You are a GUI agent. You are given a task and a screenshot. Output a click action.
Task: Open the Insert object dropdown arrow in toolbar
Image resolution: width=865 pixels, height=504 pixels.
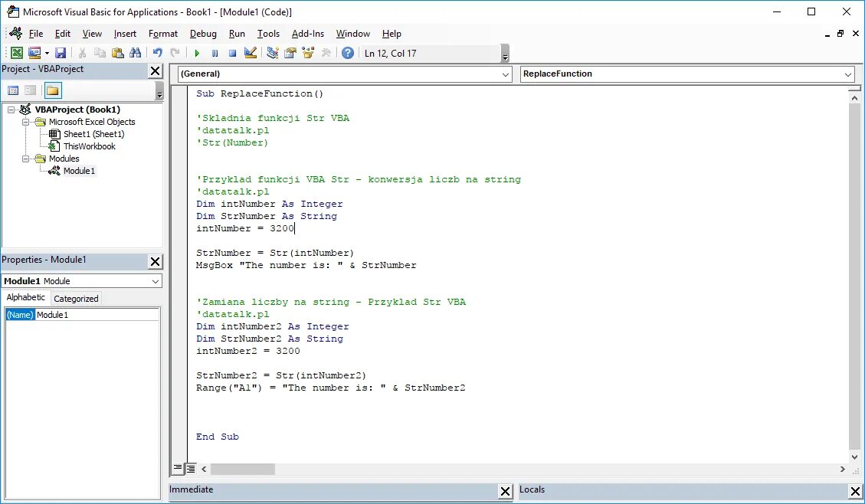[x=47, y=53]
